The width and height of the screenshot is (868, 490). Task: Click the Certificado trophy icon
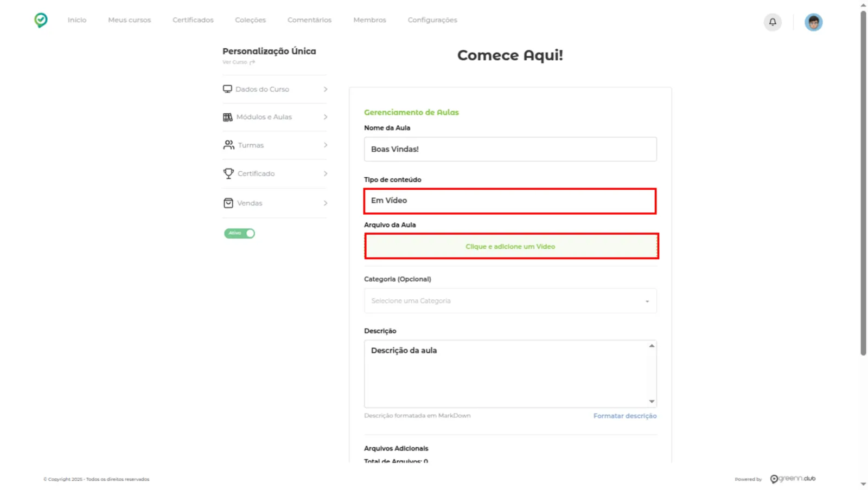[228, 173]
